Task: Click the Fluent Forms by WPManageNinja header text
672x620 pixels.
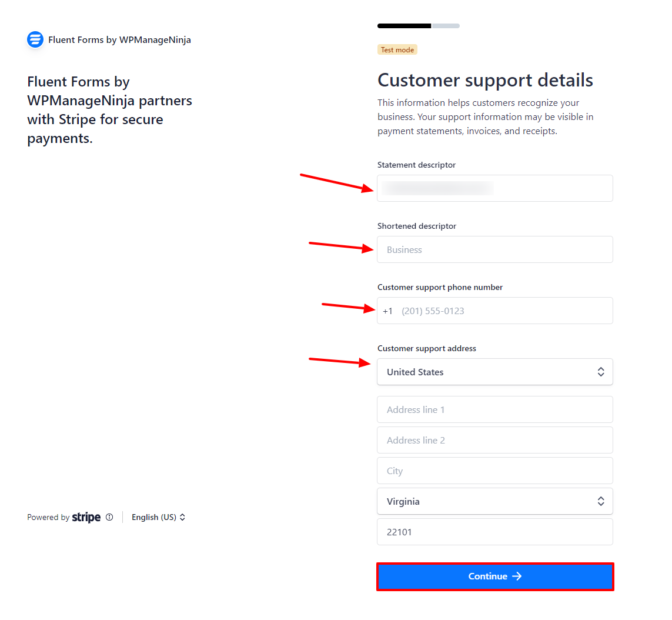Action: tap(119, 40)
